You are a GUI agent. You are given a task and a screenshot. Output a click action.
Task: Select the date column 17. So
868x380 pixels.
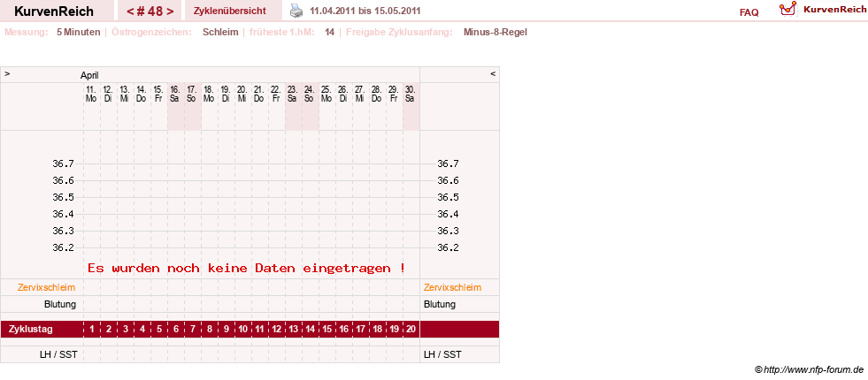point(192,94)
